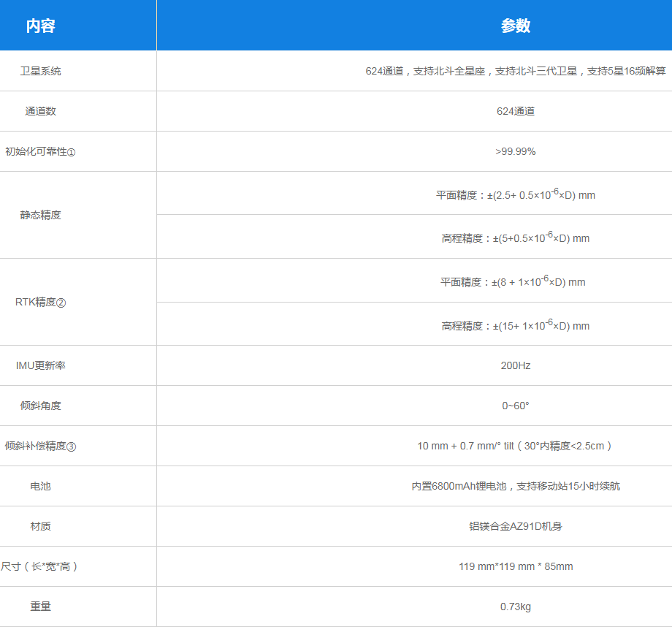Click the ±(15+ 1×10⁻⁶×D) elevation accuracy value
Image resolution: width=672 pixels, height=627 pixels.
point(541,326)
